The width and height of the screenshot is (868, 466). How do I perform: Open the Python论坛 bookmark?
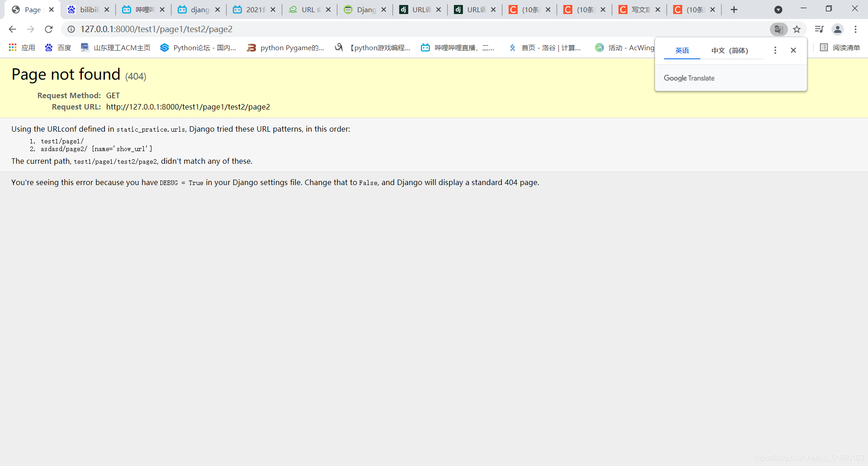point(198,48)
